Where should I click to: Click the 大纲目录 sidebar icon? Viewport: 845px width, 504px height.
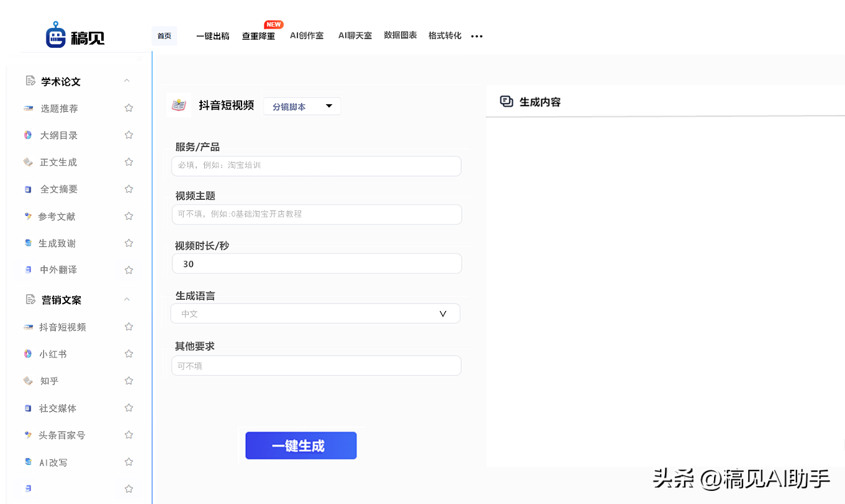28,135
